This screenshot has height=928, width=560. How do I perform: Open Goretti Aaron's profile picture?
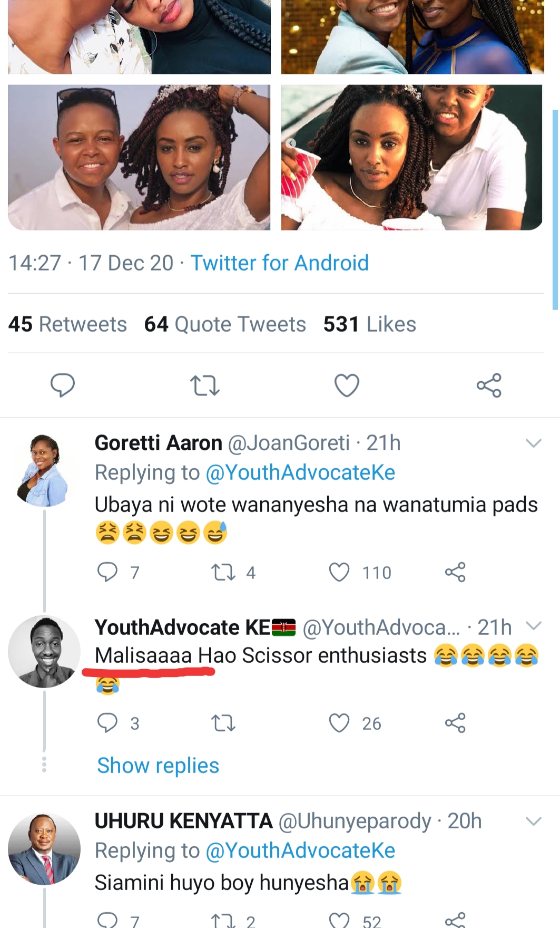pos(44,470)
